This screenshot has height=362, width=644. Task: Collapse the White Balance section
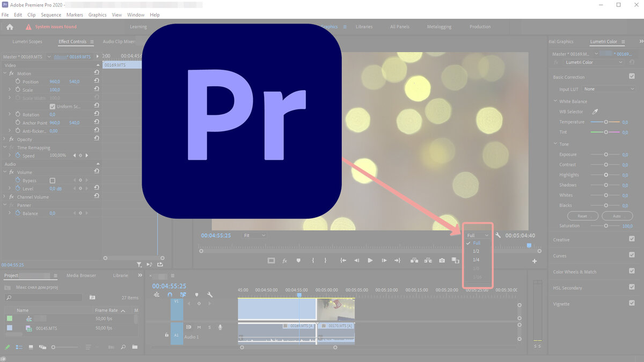pos(555,101)
